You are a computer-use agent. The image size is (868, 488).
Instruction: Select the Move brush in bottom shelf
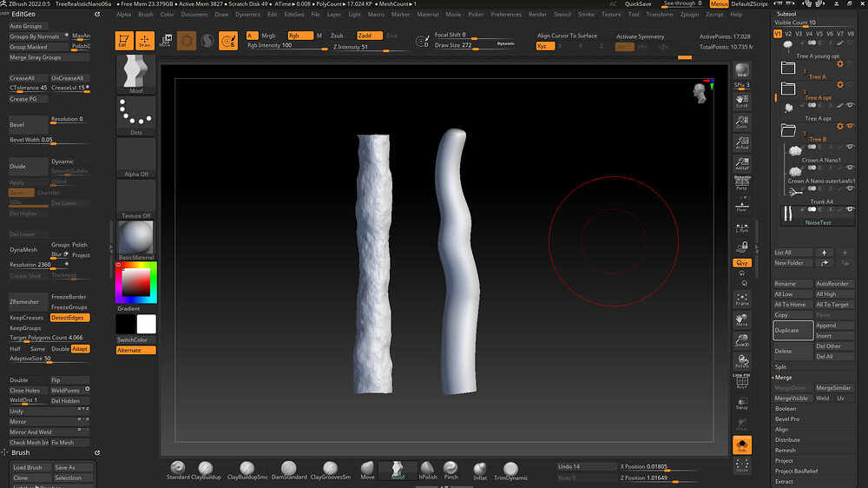click(x=367, y=471)
